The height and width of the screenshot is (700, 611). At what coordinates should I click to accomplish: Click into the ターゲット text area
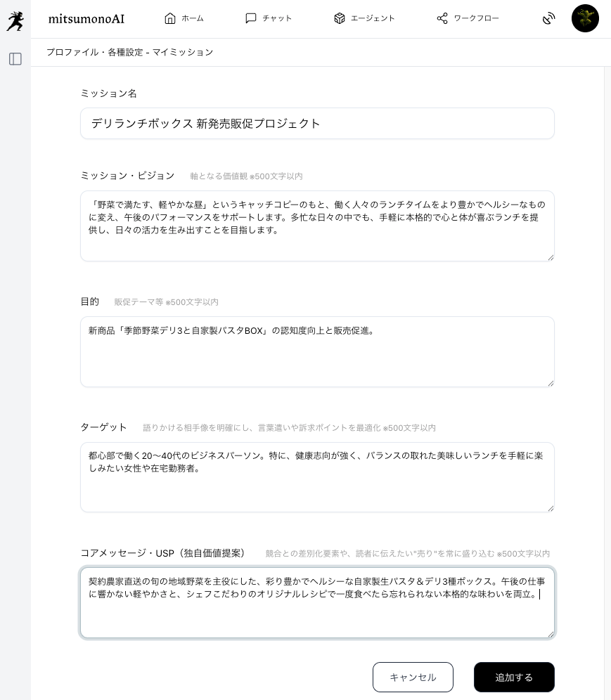[317, 477]
